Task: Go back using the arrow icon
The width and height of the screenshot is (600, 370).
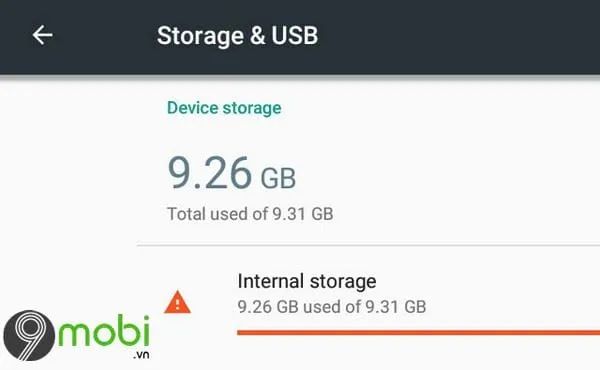Action: [x=42, y=35]
